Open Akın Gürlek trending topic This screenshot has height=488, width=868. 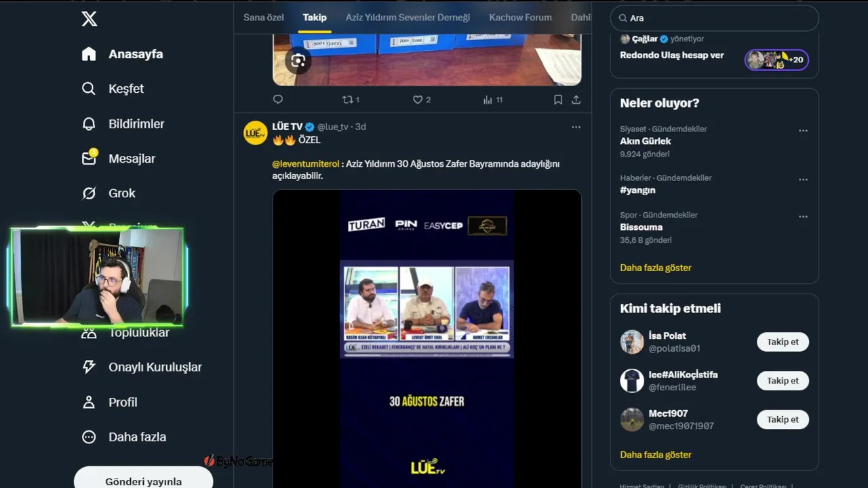click(646, 141)
